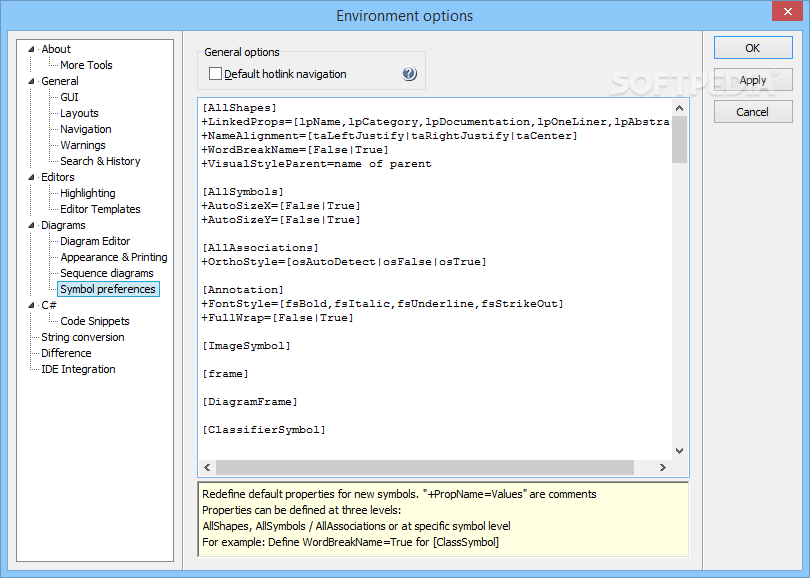
Task: Click the +WordBreakName line
Action: pos(295,150)
